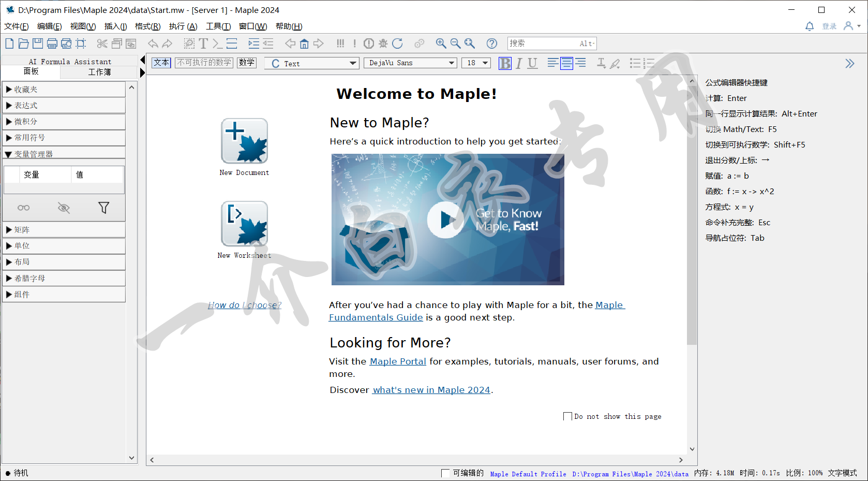
Task: Zoom in with the plus magnifier icon
Action: (x=441, y=43)
